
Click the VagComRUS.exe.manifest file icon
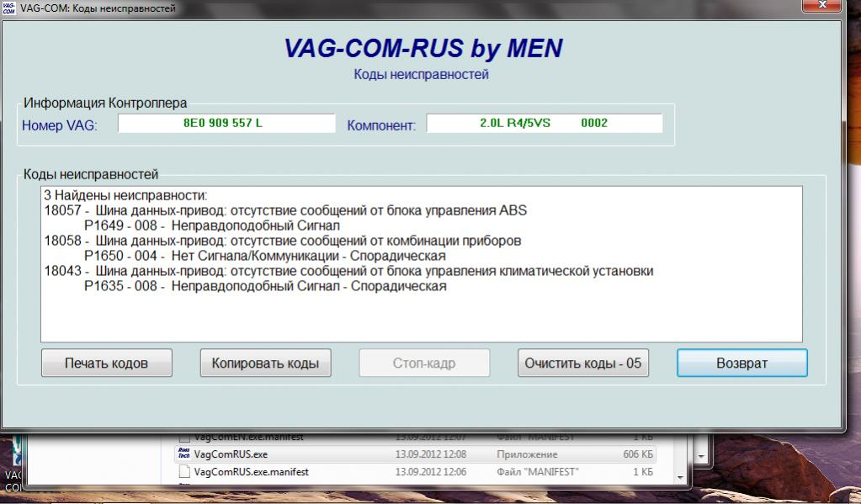pos(184,472)
